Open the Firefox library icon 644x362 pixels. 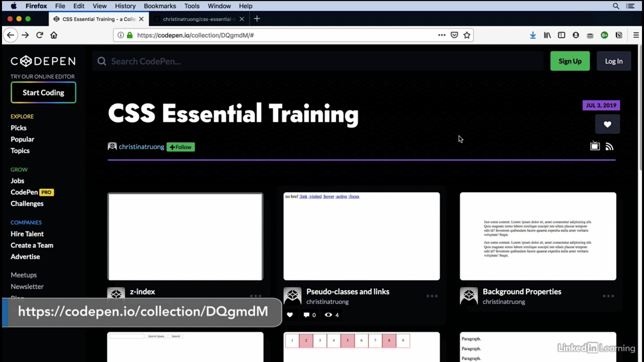[547, 35]
